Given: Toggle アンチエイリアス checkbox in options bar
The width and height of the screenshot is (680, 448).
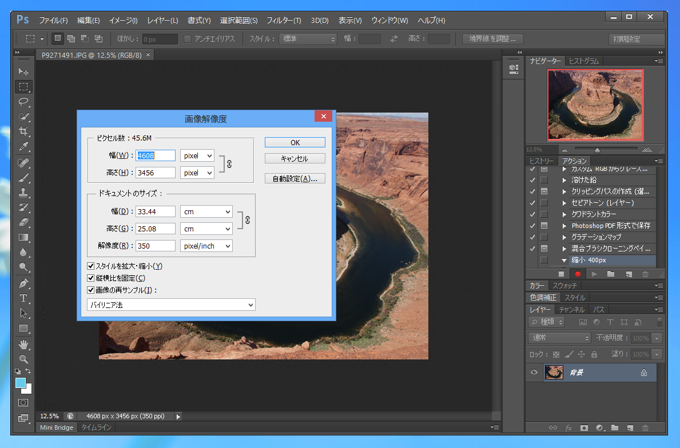Looking at the screenshot, I should pyautogui.click(x=187, y=39).
